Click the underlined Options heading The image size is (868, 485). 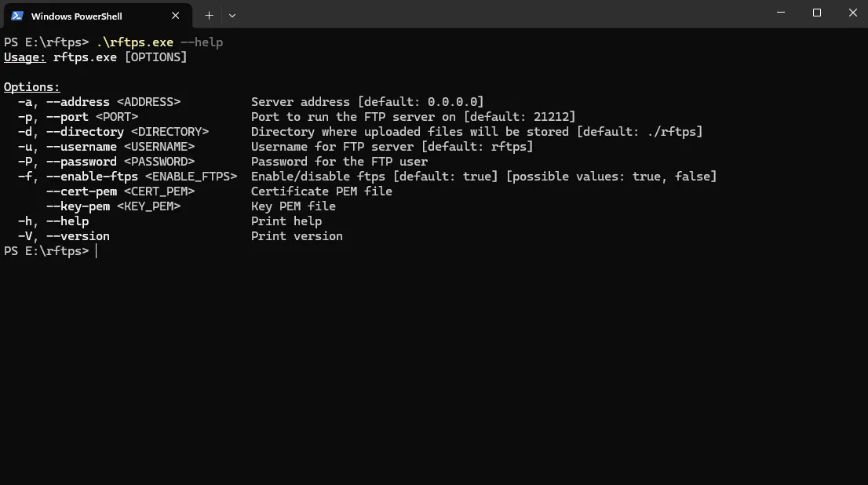click(31, 86)
